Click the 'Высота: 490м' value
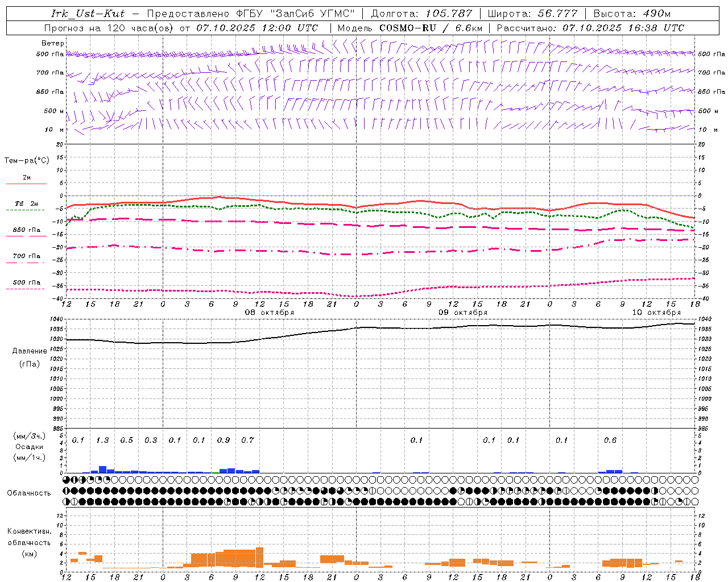 pyautogui.click(x=632, y=14)
